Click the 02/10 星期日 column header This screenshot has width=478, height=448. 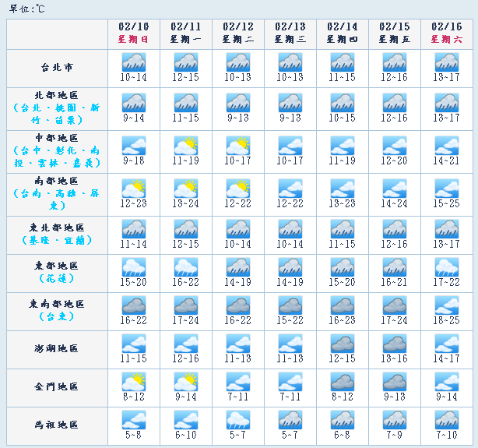click(134, 33)
